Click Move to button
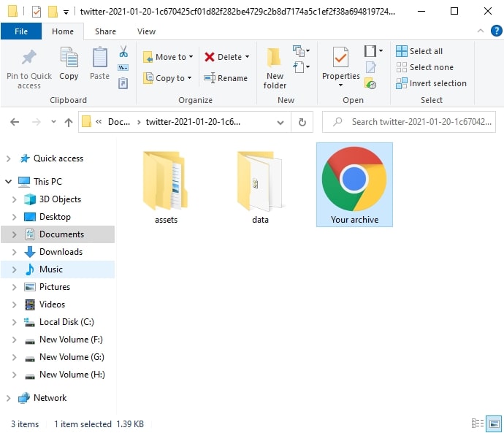The width and height of the screenshot is (504, 433). click(168, 57)
